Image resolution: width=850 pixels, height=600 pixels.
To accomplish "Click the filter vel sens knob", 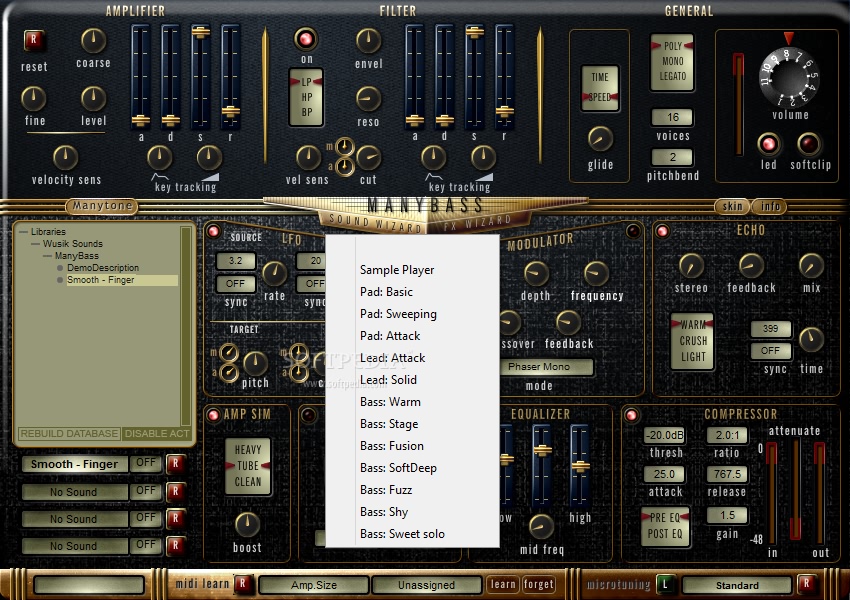I will (308, 158).
